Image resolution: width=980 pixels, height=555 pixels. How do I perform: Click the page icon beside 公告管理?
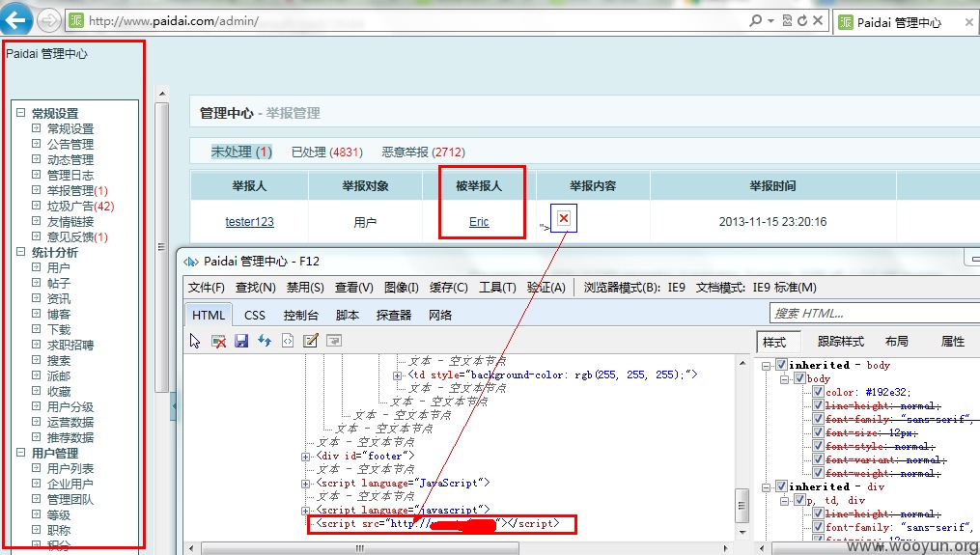click(37, 144)
